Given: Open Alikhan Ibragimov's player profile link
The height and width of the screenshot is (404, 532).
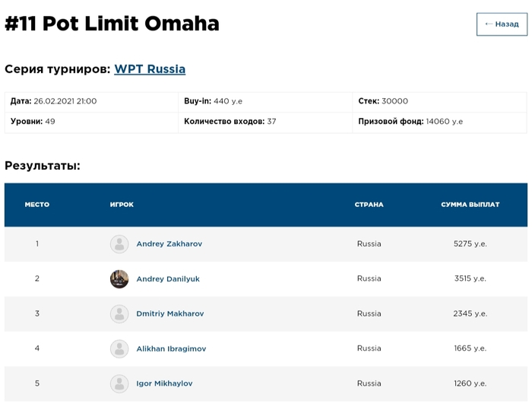Looking at the screenshot, I should click(171, 348).
